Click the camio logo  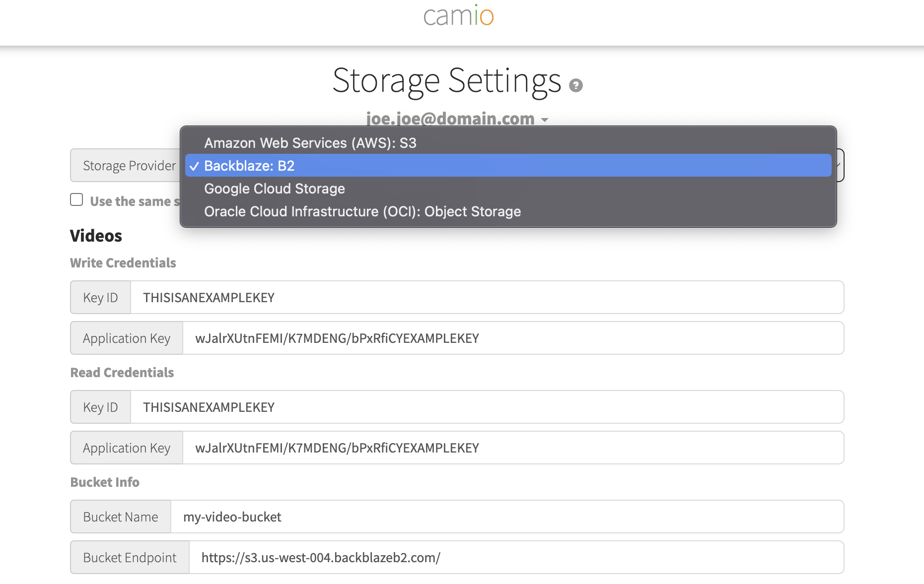click(x=458, y=15)
